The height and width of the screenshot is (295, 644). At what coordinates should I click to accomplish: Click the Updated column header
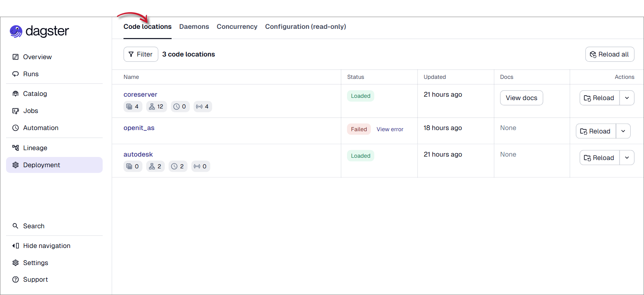(435, 77)
